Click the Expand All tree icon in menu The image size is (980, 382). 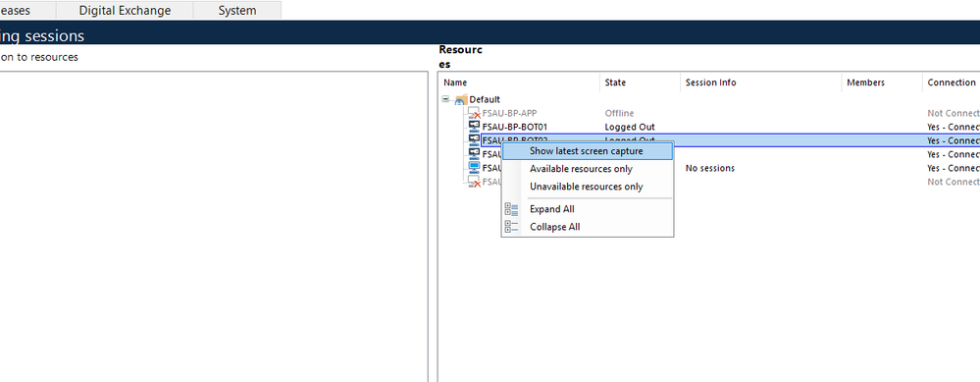(511, 209)
